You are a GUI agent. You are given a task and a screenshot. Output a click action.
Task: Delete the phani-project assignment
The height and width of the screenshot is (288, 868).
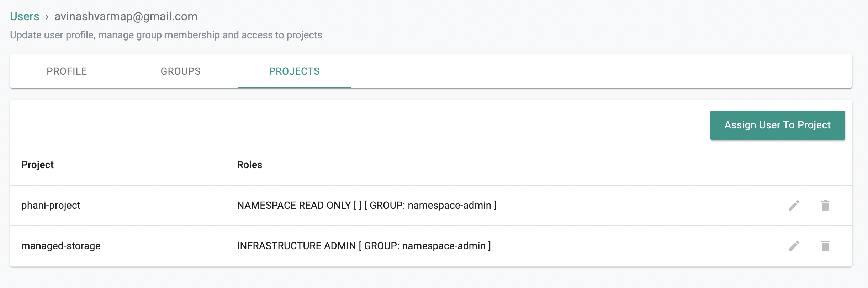coord(825,206)
